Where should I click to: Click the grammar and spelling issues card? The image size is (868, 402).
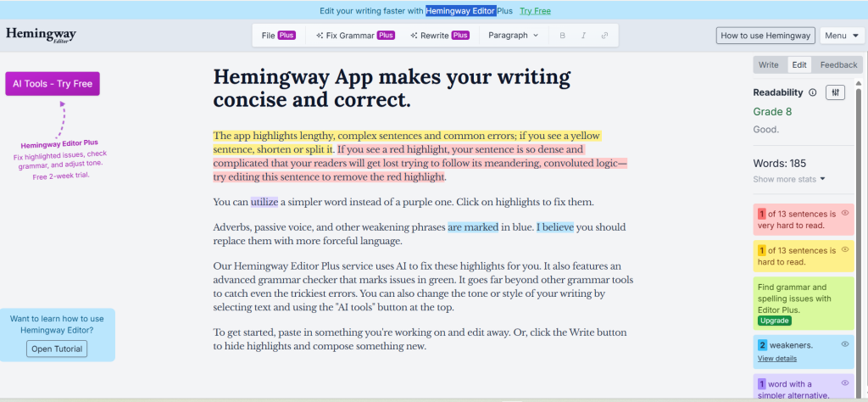(x=804, y=304)
